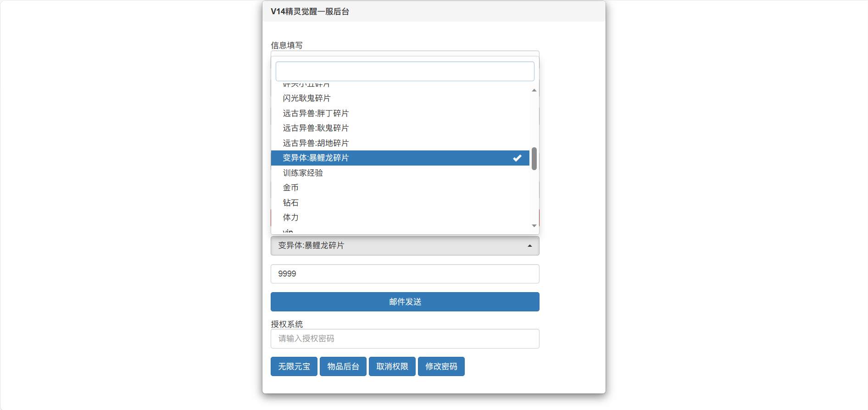Image resolution: width=868 pixels, height=410 pixels.
Task: Pick 远古异兽:耿鬼碎片 in the dropdown list
Action: click(x=316, y=128)
